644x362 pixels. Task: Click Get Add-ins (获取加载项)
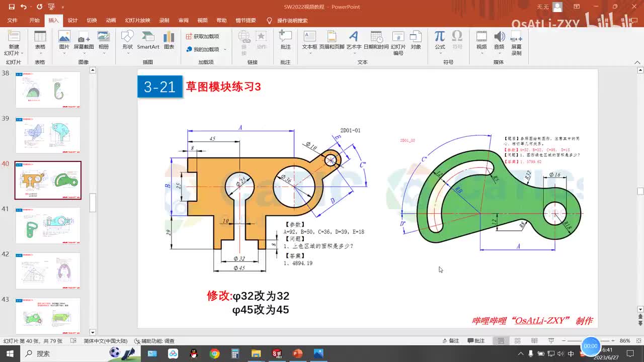(202, 36)
